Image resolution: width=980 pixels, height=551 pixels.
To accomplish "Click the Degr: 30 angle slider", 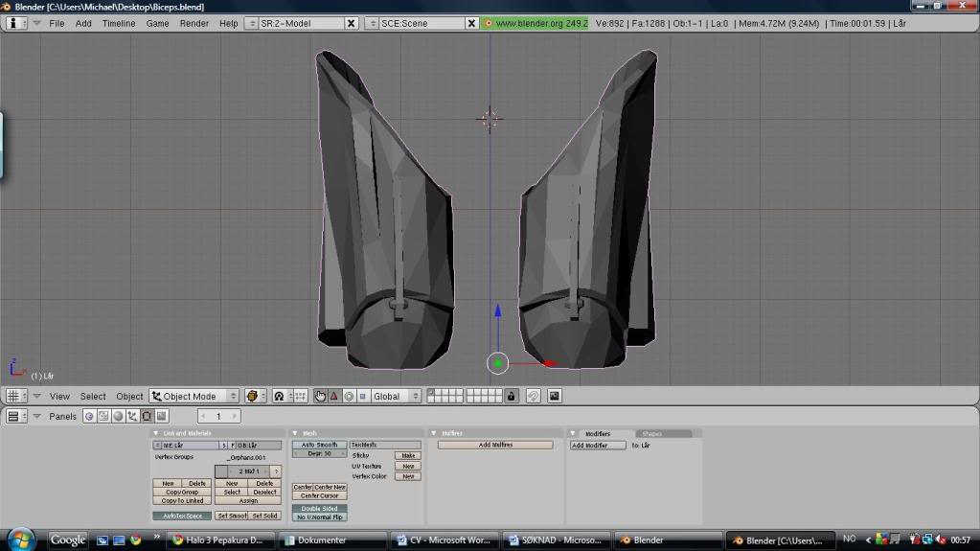I will pyautogui.click(x=319, y=453).
